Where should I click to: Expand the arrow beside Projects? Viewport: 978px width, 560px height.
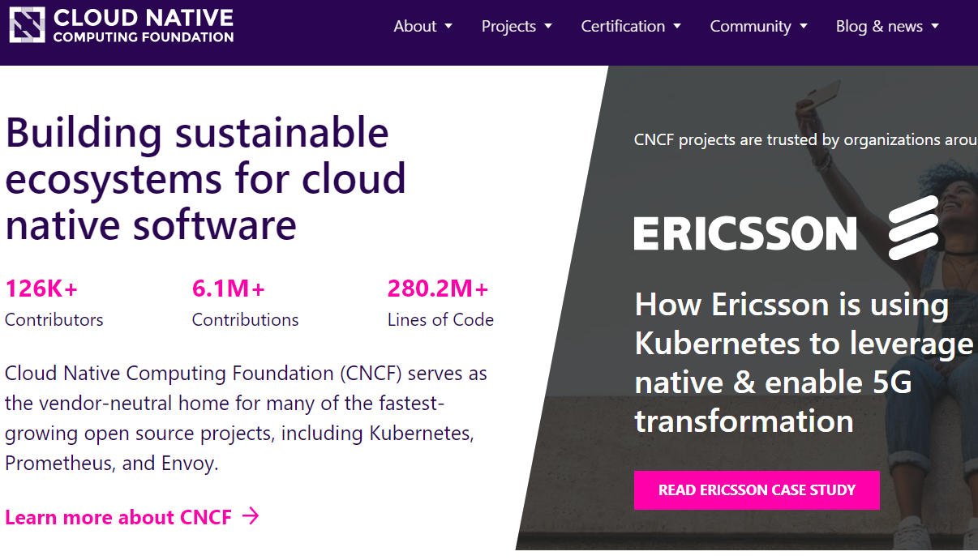(x=548, y=27)
